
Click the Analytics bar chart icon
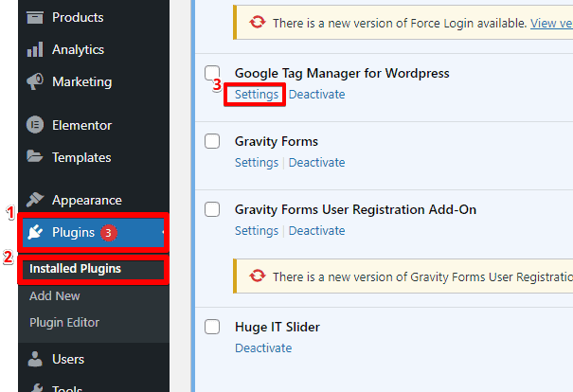35,49
